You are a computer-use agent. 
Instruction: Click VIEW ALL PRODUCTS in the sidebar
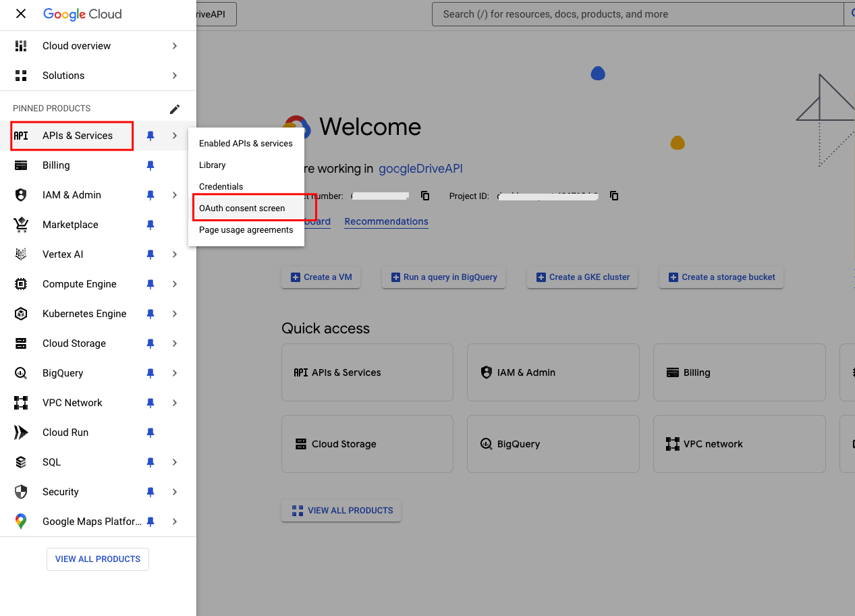click(98, 559)
